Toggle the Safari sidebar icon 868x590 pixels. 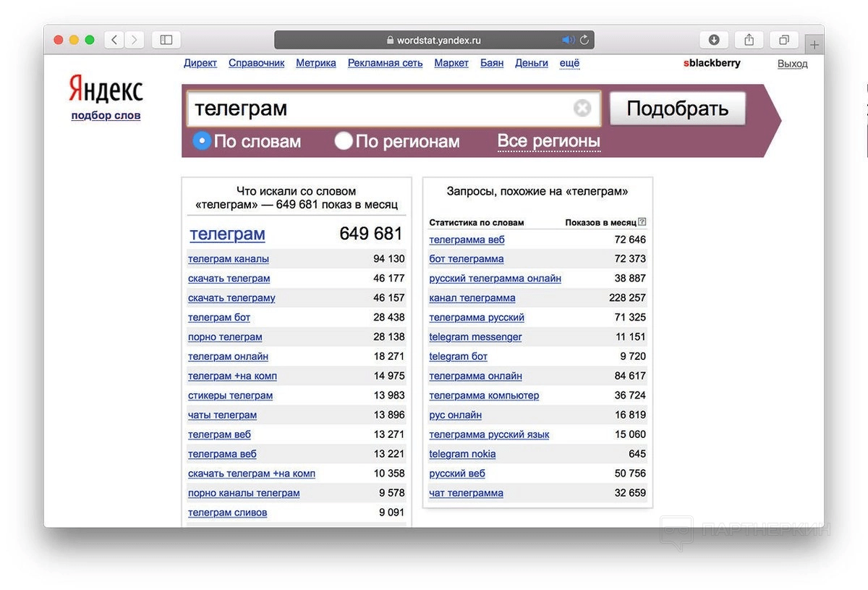(x=166, y=40)
